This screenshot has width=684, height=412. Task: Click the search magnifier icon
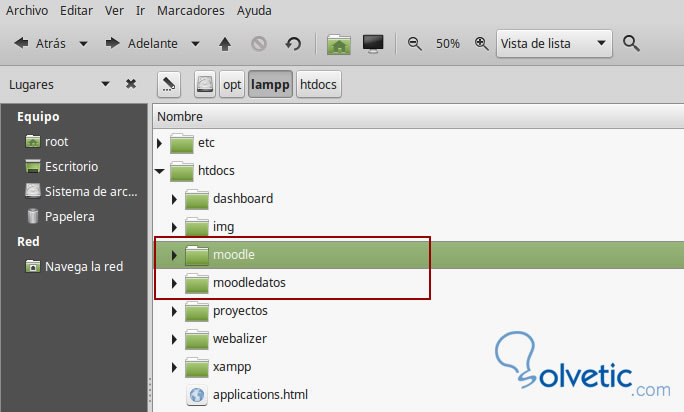tap(631, 44)
